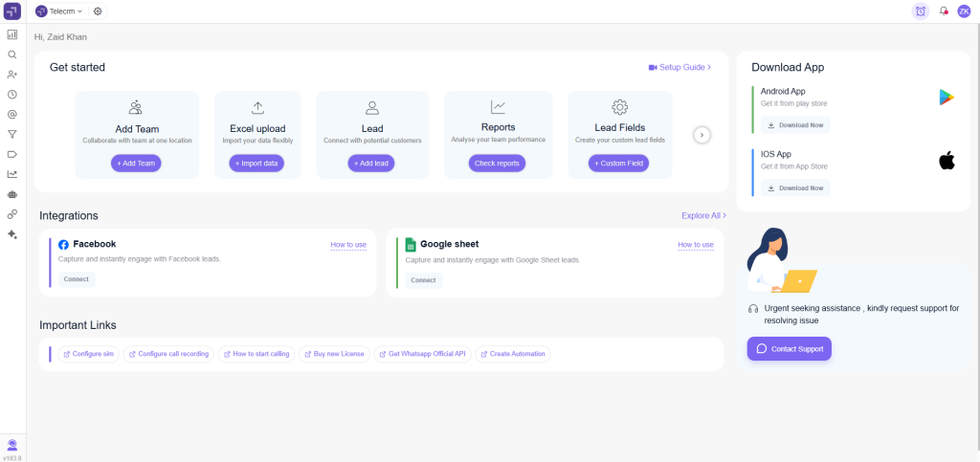
Task: Click the Reports chart icon in card
Action: (x=498, y=107)
